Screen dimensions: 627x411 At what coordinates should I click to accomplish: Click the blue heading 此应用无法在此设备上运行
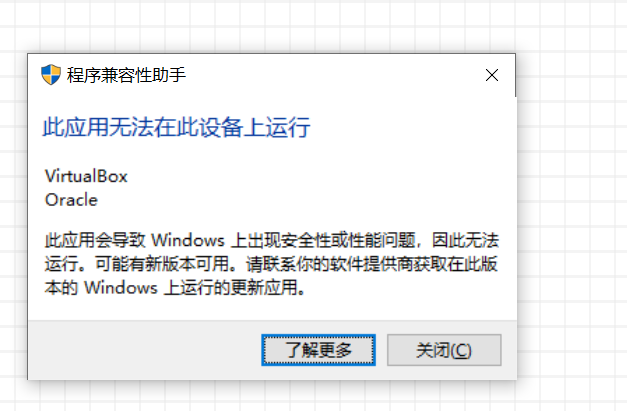click(x=176, y=128)
